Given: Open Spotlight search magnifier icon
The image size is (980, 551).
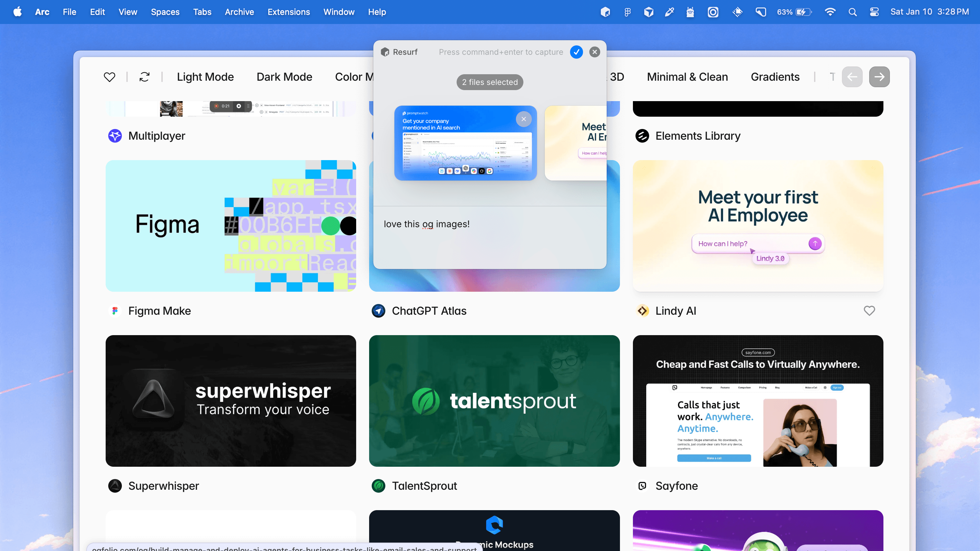Looking at the screenshot, I should (x=853, y=12).
